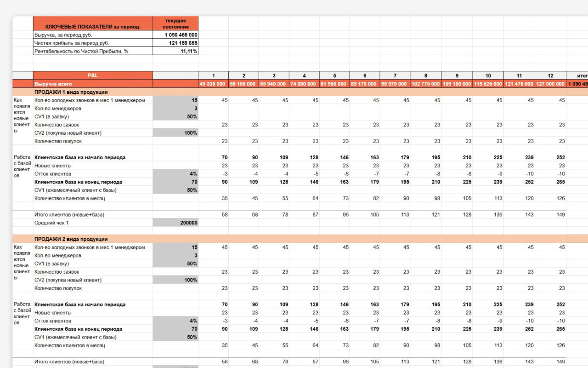Click the month 12 revenue 127 000 000 cell
Screen dimensions: 588x368
(550, 84)
